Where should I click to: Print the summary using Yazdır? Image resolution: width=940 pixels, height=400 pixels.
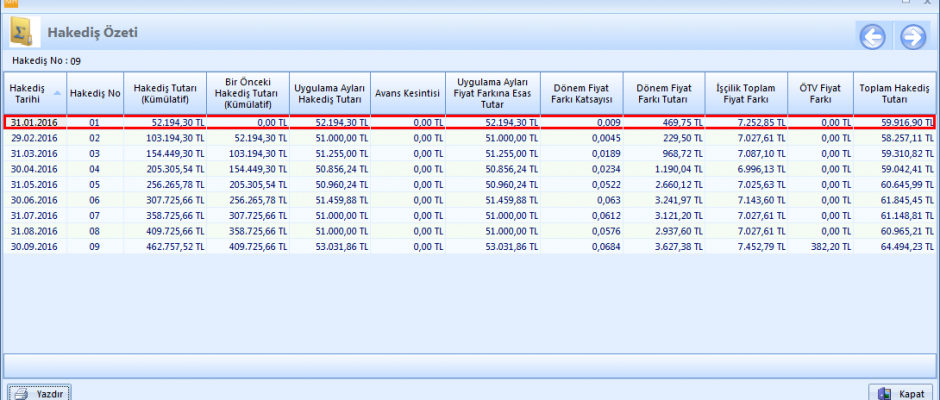pos(39,393)
